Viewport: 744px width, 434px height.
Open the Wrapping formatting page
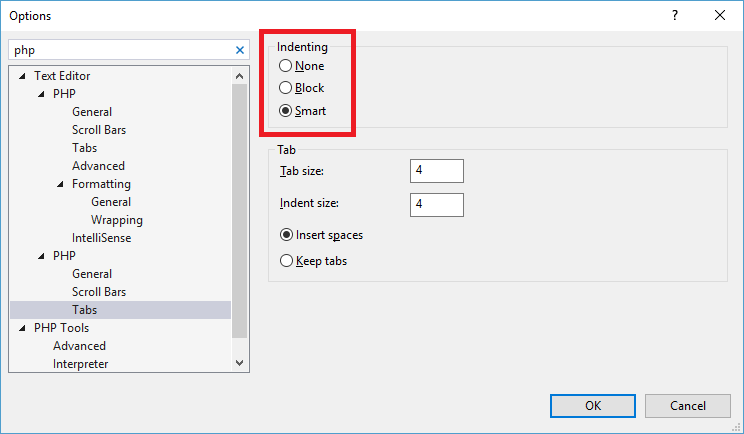[116, 220]
